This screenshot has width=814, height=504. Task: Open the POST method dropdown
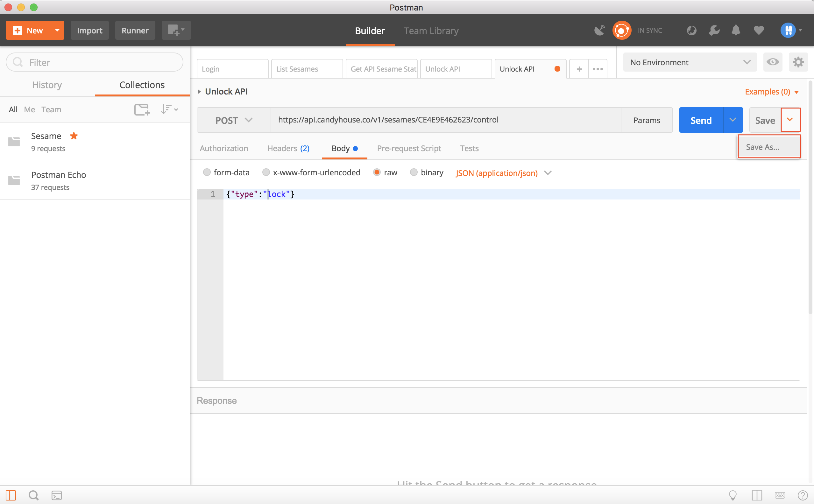(x=234, y=120)
